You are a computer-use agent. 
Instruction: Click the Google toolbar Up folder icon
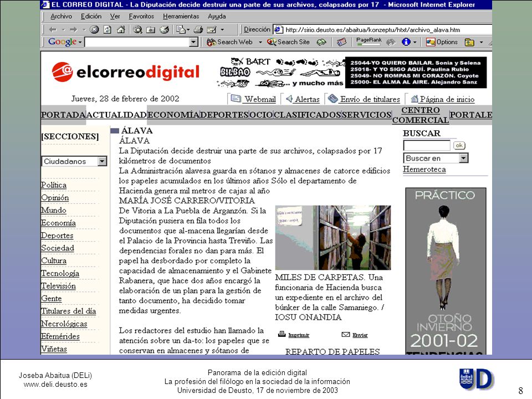(469, 42)
